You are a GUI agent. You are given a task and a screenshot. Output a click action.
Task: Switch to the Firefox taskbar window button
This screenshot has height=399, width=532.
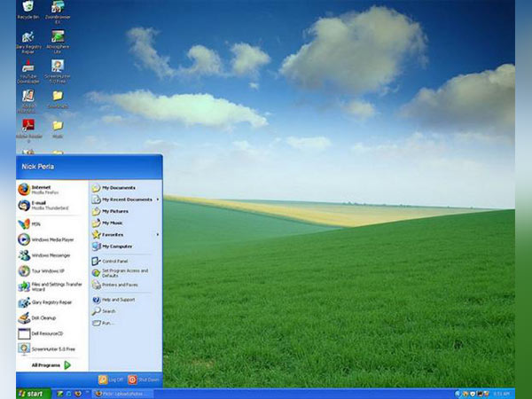pos(124,394)
